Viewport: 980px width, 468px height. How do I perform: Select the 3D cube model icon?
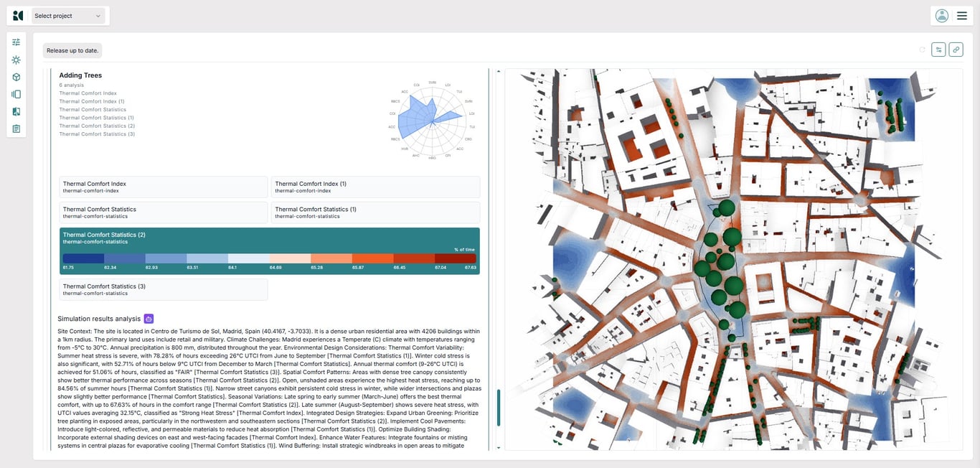16,77
